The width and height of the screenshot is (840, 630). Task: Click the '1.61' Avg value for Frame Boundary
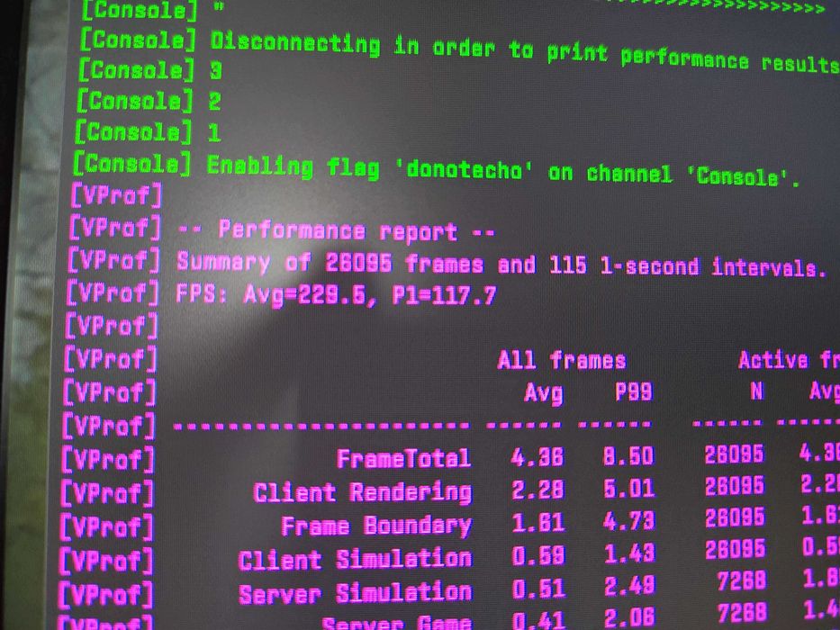pos(538,523)
